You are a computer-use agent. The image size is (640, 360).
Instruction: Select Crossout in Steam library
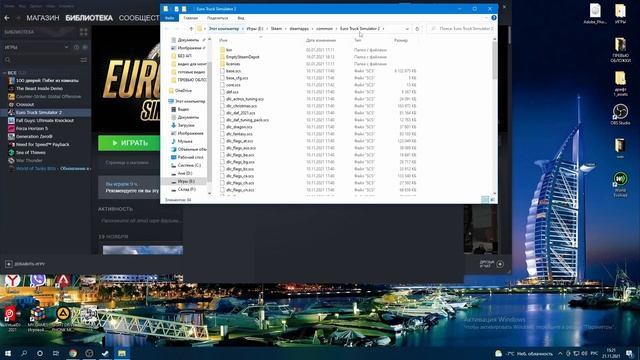(x=24, y=104)
